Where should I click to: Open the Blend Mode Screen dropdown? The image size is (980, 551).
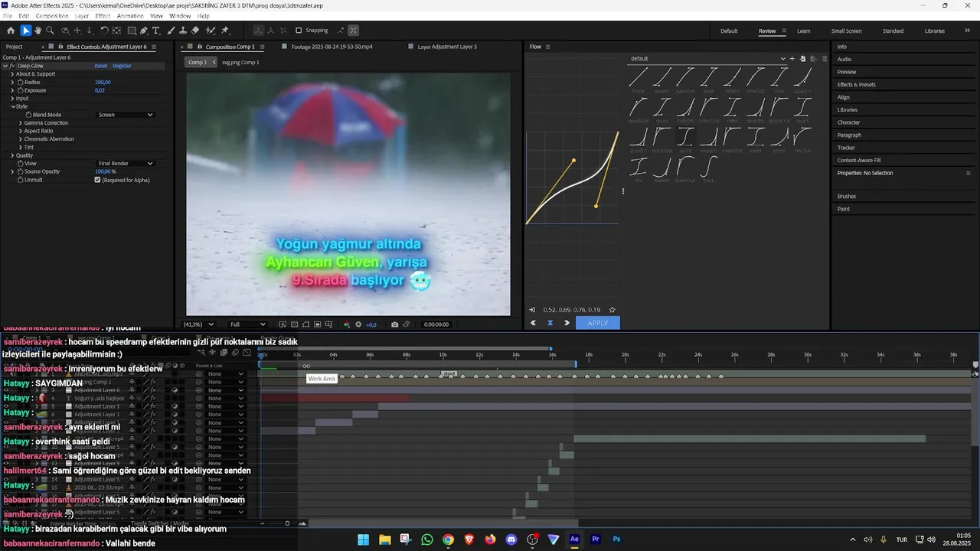click(126, 115)
